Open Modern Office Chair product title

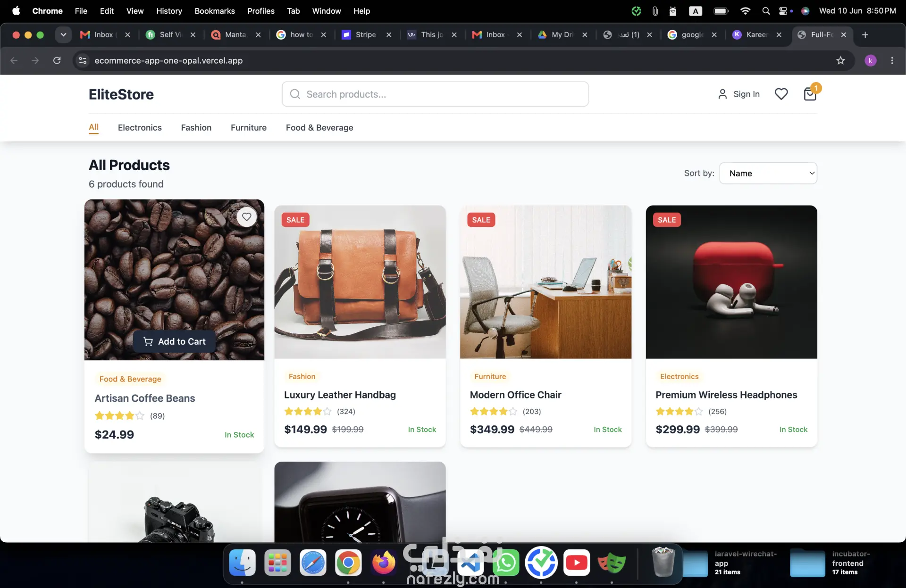coord(516,395)
